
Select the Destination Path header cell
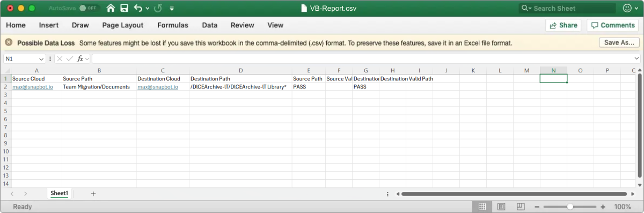point(240,78)
